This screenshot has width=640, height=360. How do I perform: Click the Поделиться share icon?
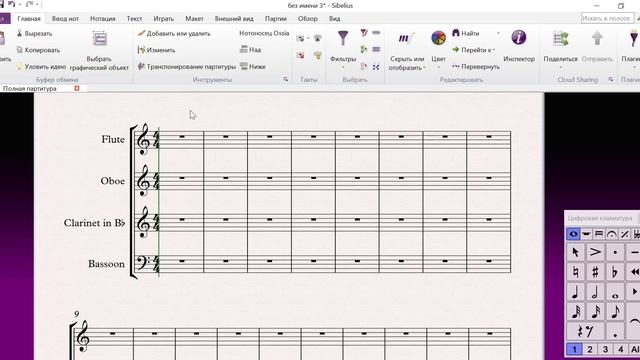(x=560, y=39)
